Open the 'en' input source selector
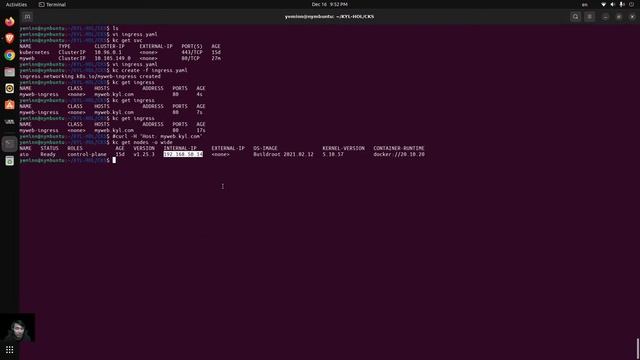Image resolution: width=640 pixels, height=360 pixels. tap(585, 4)
